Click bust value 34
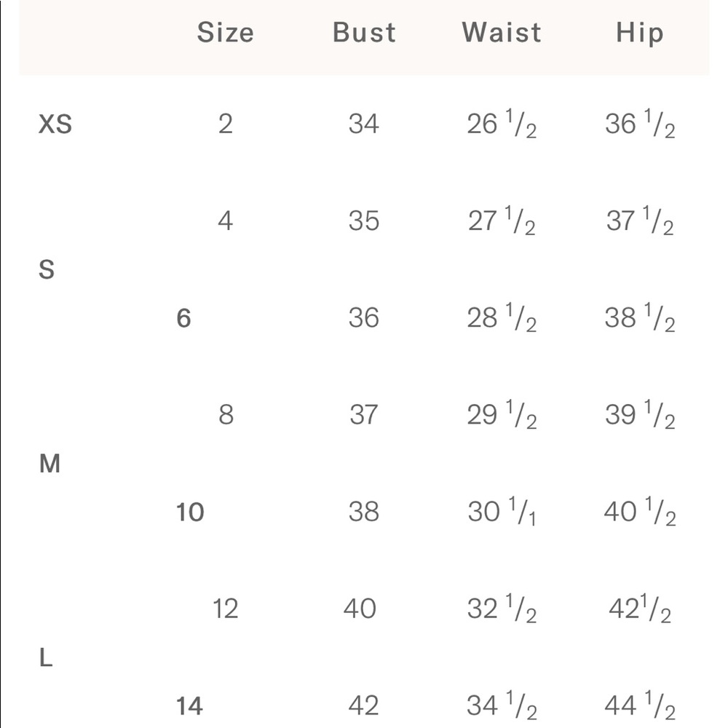 tap(363, 124)
